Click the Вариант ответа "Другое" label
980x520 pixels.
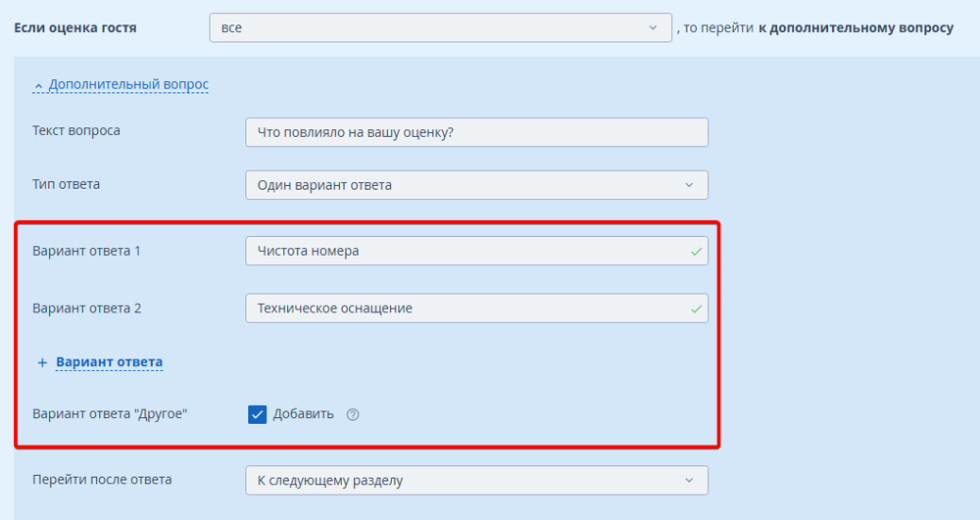110,414
